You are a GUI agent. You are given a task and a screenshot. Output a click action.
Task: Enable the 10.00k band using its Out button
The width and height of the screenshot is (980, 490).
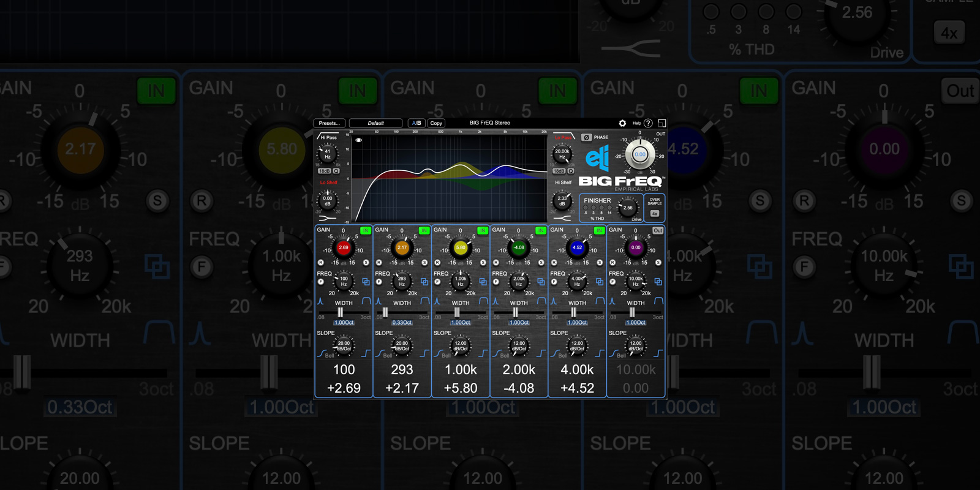657,230
